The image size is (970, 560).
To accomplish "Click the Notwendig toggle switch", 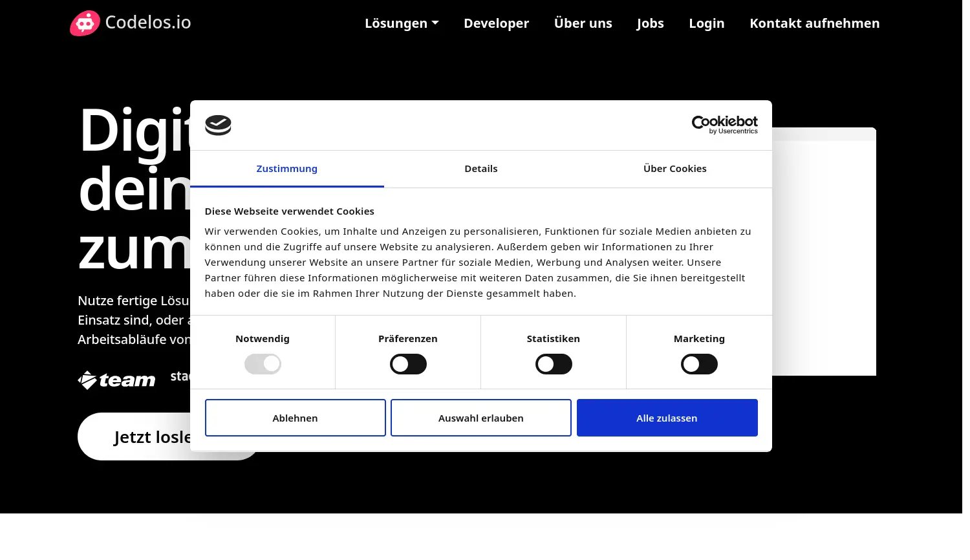I will click(x=263, y=363).
